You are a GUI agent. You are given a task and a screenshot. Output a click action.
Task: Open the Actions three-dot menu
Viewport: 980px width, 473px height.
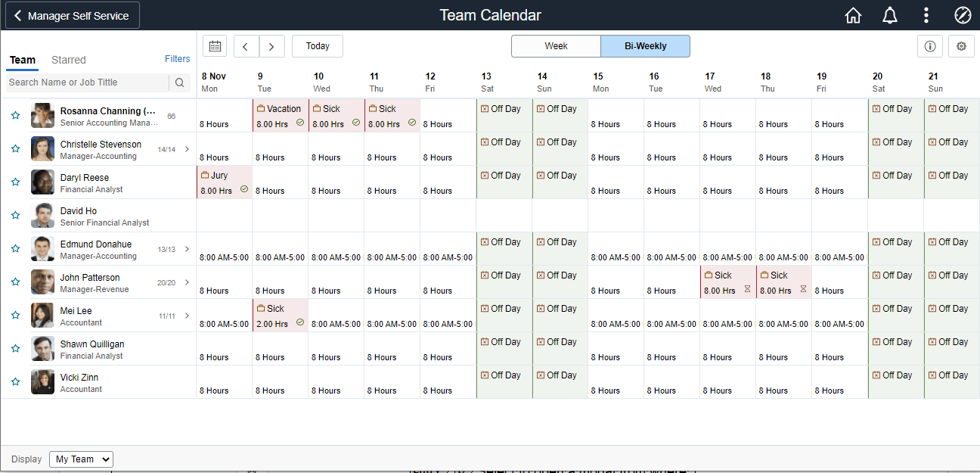tap(925, 15)
